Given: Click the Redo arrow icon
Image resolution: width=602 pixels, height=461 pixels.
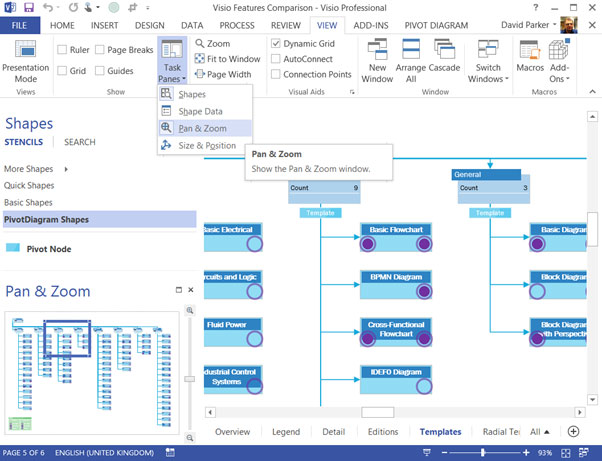Looking at the screenshot, I should click(x=73, y=7).
